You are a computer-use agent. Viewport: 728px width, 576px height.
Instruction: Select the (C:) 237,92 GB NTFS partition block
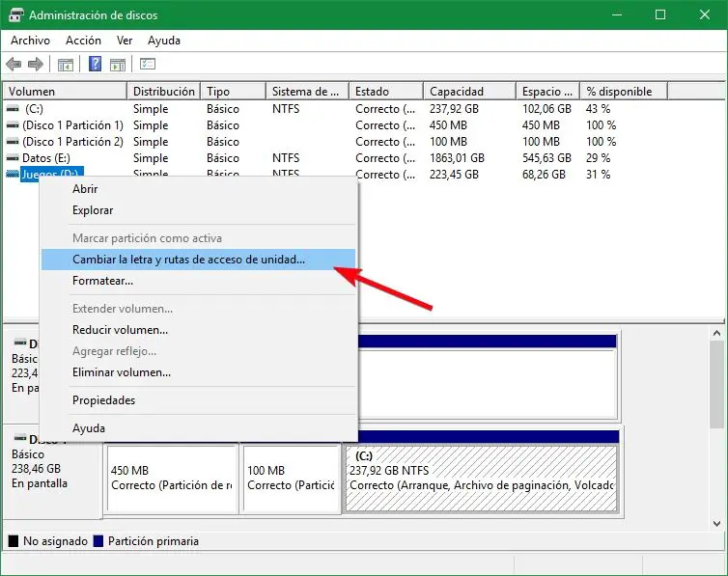point(482,479)
